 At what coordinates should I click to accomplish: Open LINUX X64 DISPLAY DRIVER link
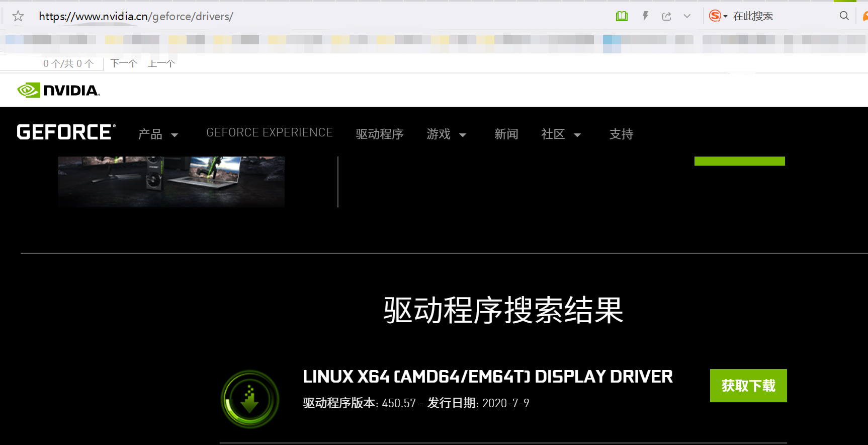(488, 377)
